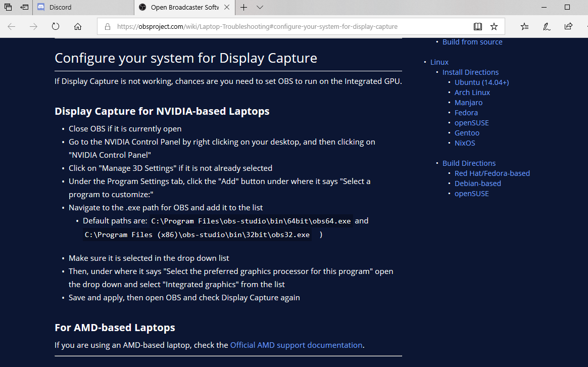Open Build Directions link
The width and height of the screenshot is (588, 367).
[x=469, y=164]
